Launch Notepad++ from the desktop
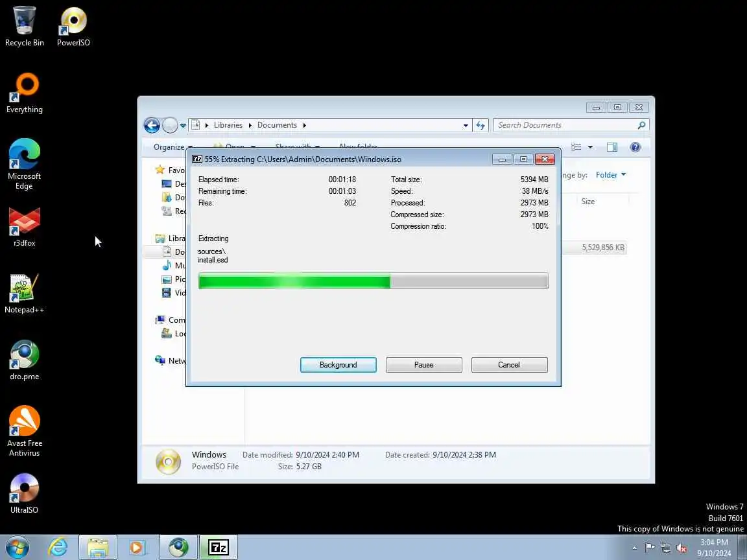 point(24,294)
